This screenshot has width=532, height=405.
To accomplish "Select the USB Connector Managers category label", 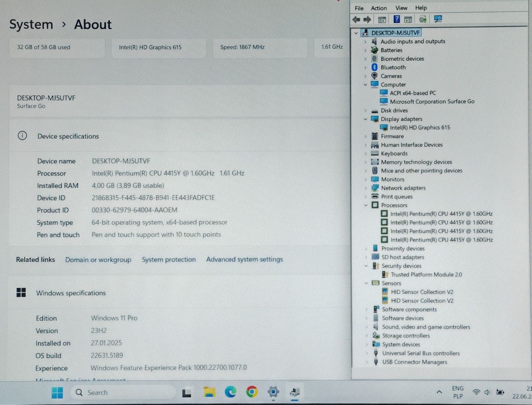I will coord(414,362).
